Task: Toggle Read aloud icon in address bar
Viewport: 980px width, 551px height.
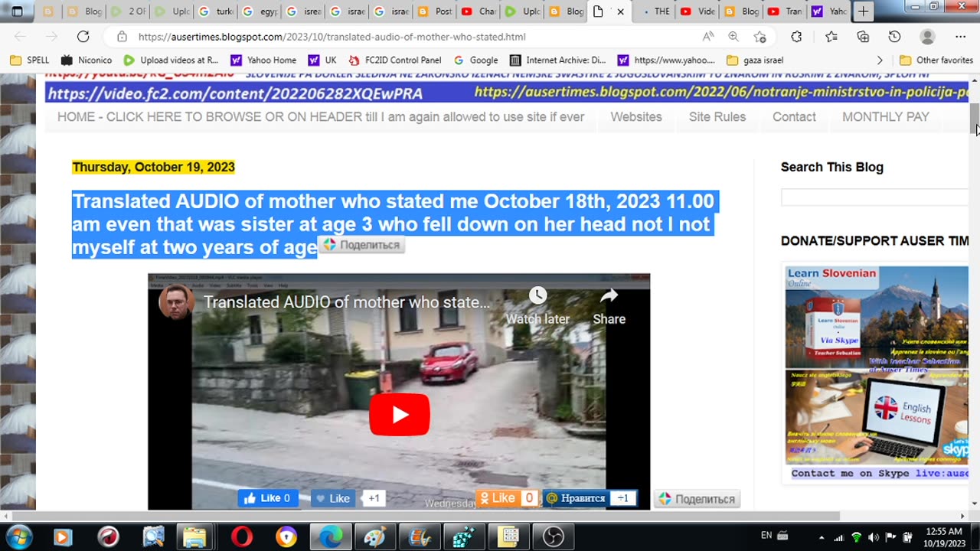Action: (708, 36)
